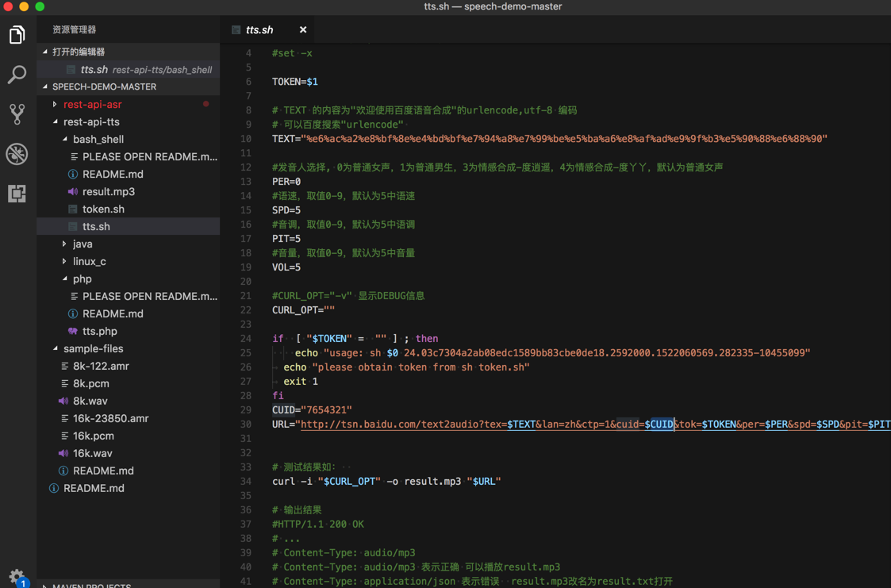This screenshot has width=891, height=588.
Task: Open the Extensions view icon
Action: [17, 194]
